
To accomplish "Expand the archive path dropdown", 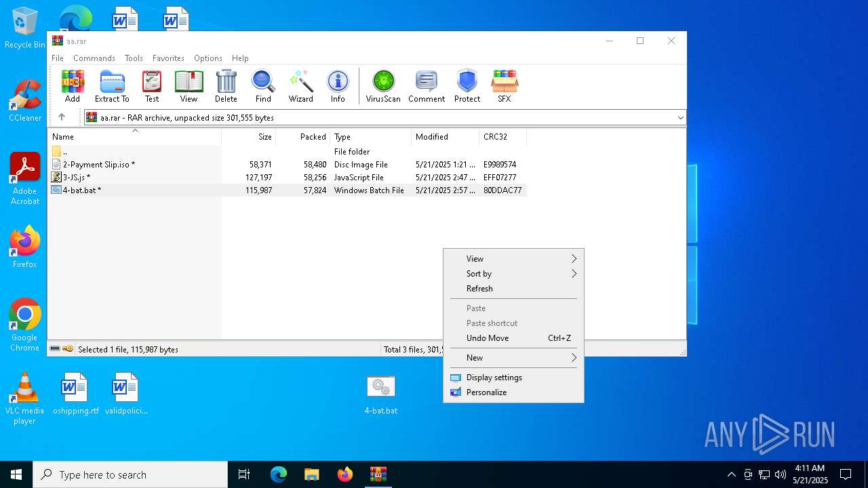I will tap(680, 118).
